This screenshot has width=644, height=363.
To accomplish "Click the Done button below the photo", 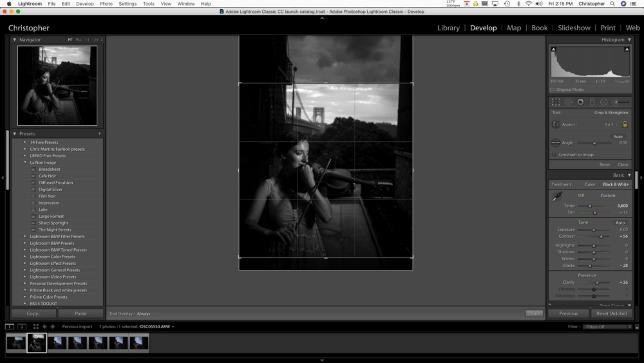I will [x=534, y=313].
